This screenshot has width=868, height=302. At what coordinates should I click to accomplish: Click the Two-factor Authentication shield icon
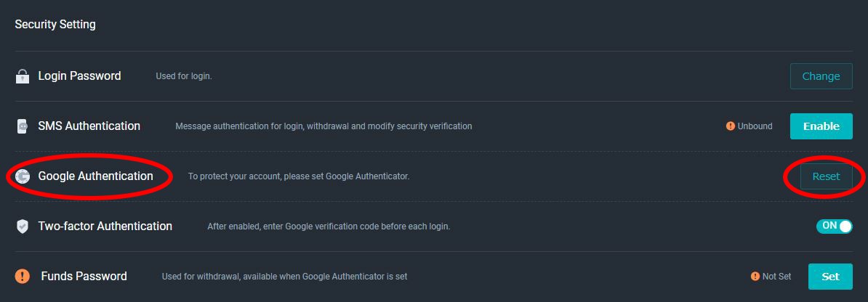pos(22,226)
